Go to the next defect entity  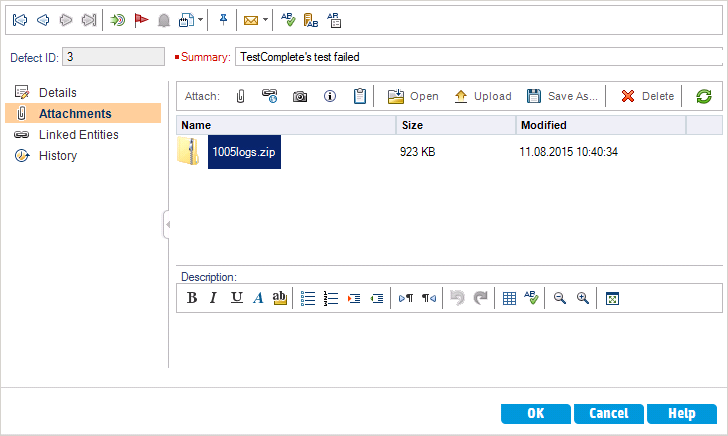[66, 20]
